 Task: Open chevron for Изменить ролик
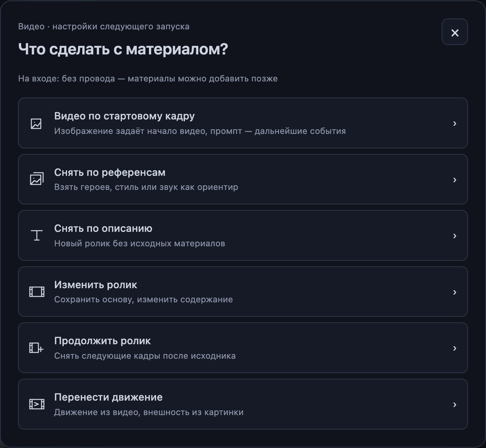coord(455,292)
